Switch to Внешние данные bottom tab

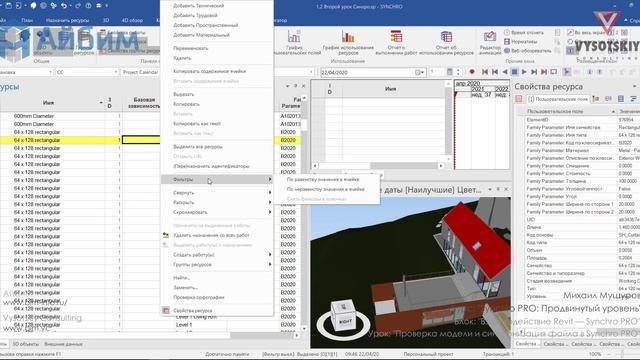coord(63,344)
